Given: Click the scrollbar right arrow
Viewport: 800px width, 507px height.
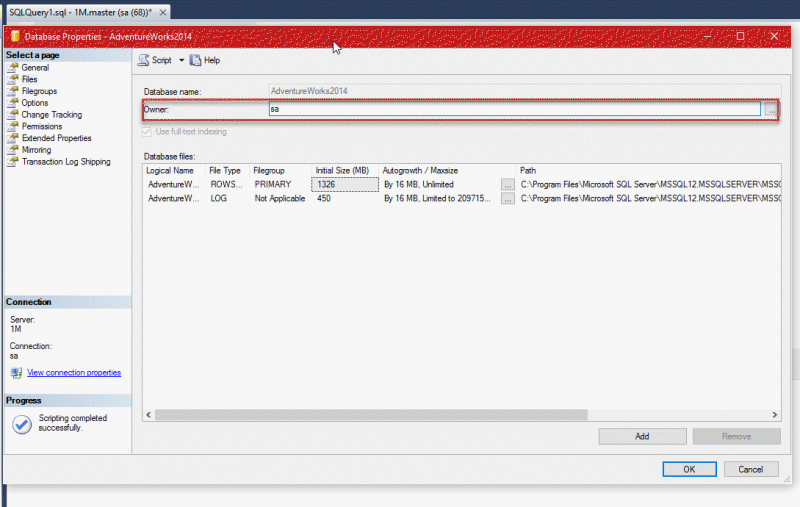Looking at the screenshot, I should (x=774, y=415).
